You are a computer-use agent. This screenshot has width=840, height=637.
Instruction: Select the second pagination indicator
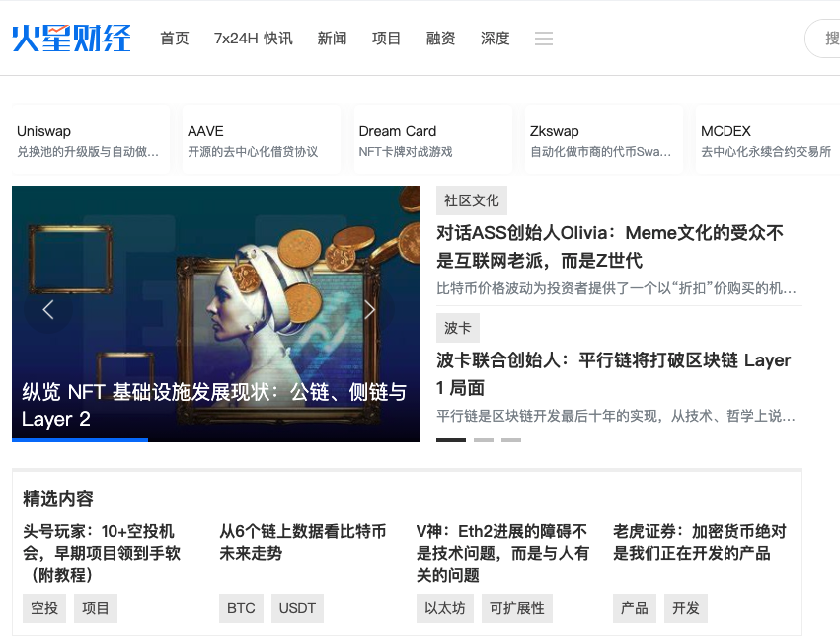point(484,439)
